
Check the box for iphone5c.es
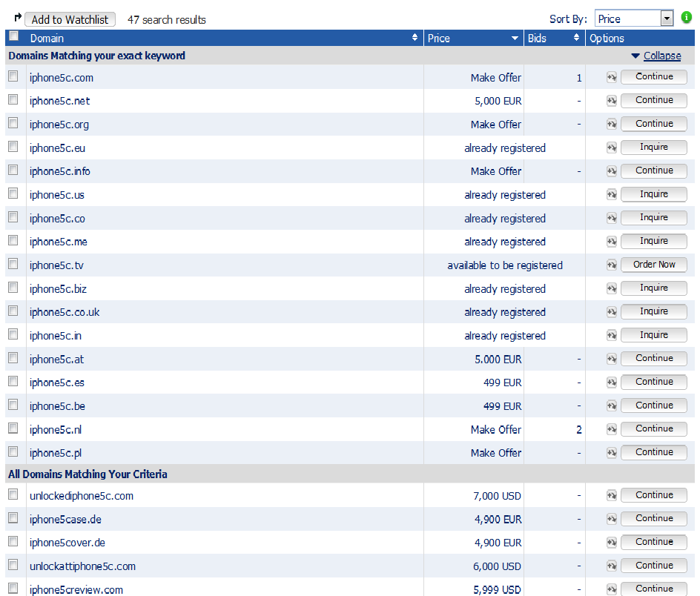pos(13,381)
